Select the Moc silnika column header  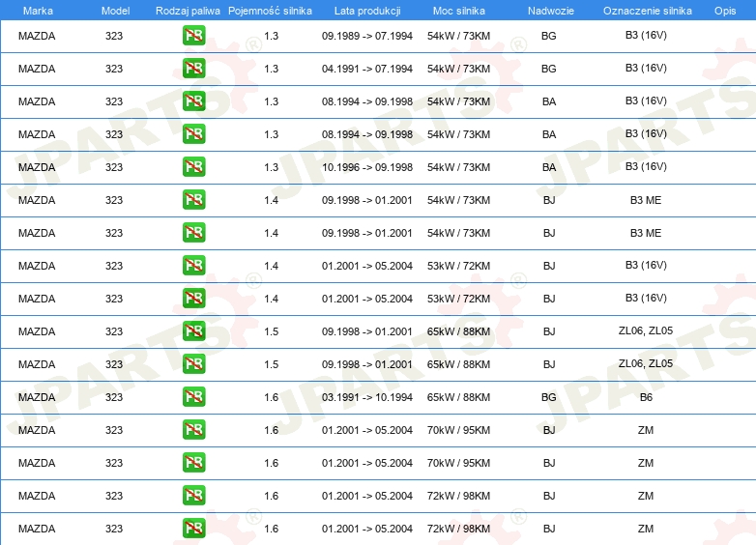(x=459, y=11)
